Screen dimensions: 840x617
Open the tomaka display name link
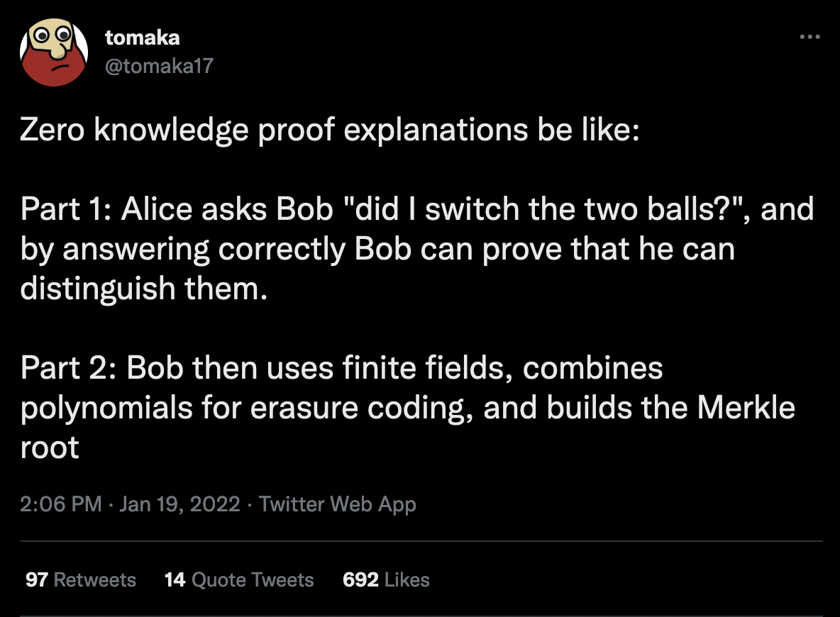[x=143, y=38]
